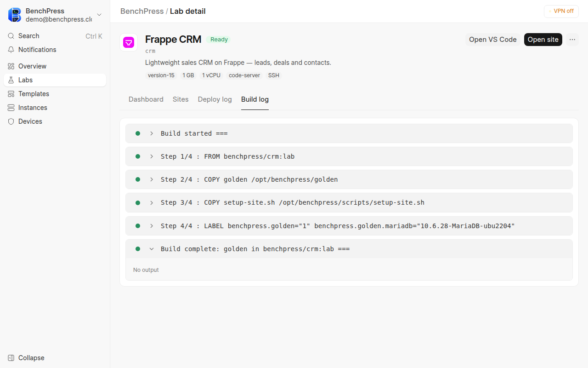Toggle the VPN off indicator
This screenshot has width=588, height=368.
click(561, 11)
